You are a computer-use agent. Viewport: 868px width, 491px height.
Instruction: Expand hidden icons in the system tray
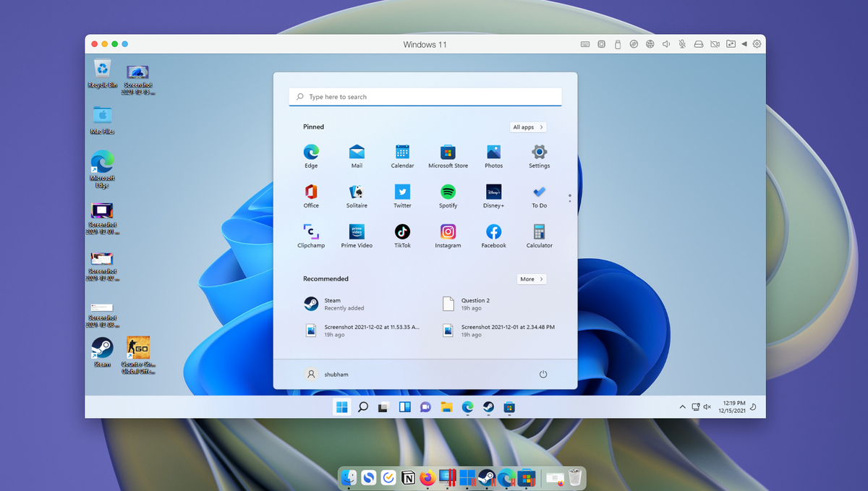[682, 407]
